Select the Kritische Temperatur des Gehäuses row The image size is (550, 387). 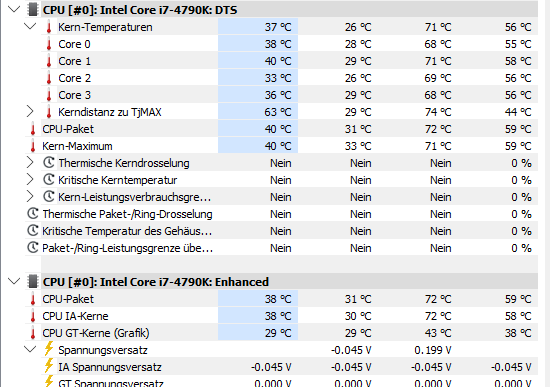pos(281,231)
